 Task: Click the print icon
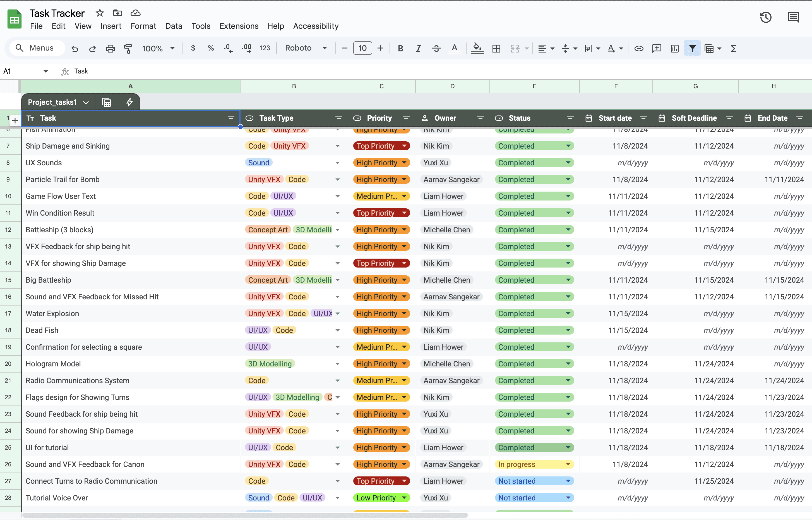(110, 48)
